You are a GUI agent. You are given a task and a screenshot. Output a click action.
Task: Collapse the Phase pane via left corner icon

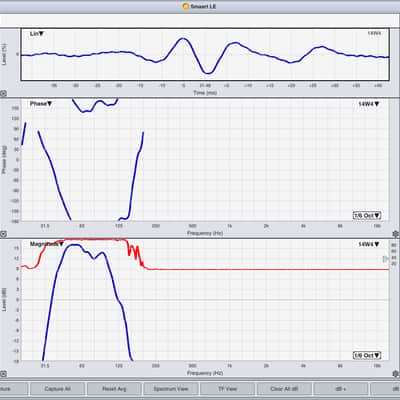tap(3, 234)
